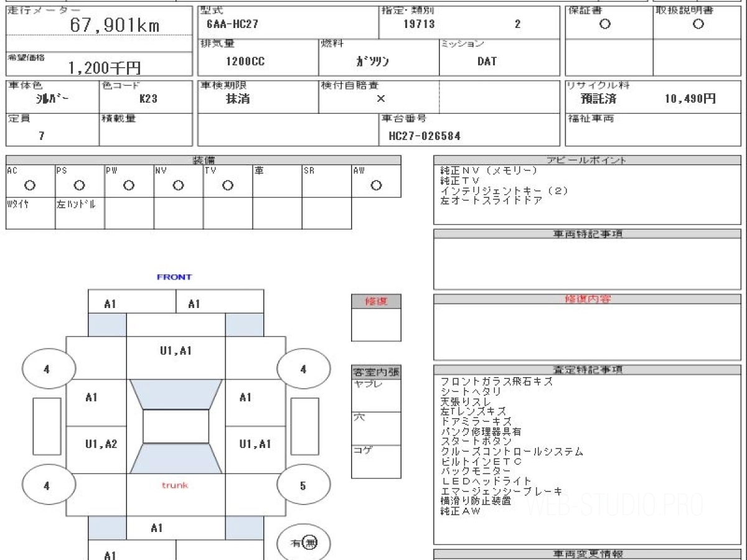This screenshot has width=747, height=560.
Task: Click the note "フロントガラス飛石キズ"
Action: point(496,382)
